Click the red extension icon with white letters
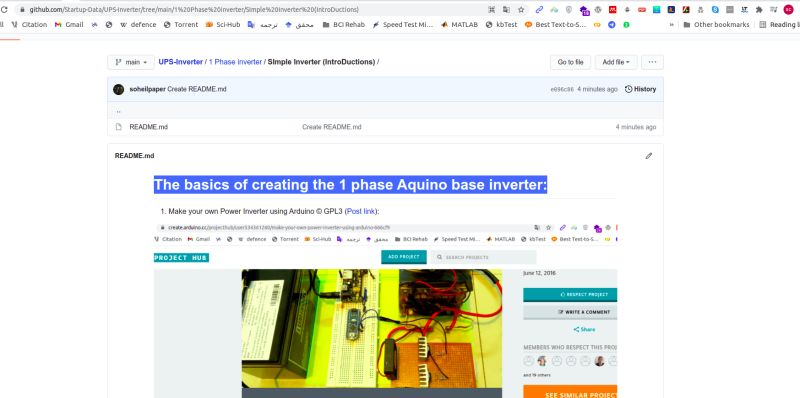The height and width of the screenshot is (398, 800). pyautogui.click(x=613, y=9)
